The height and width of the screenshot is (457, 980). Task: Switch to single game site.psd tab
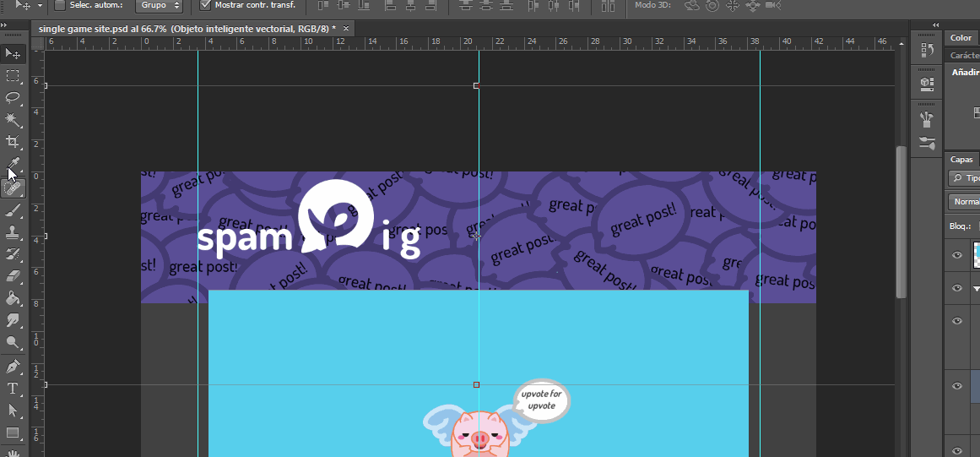(187, 29)
